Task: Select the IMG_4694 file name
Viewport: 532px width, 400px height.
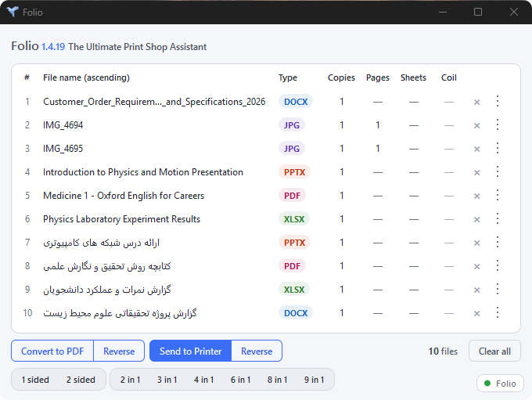Action: pyautogui.click(x=63, y=125)
